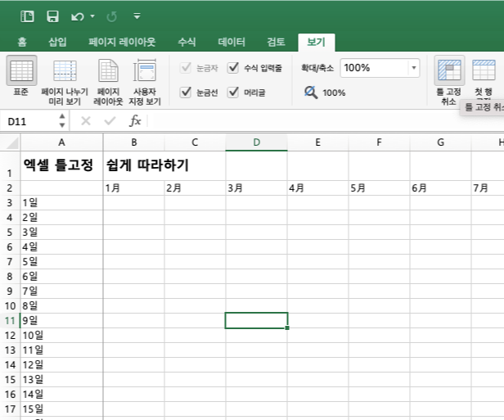The width and height of the screenshot is (504, 420).
Task: Open the 수식 tab
Action: tap(187, 42)
